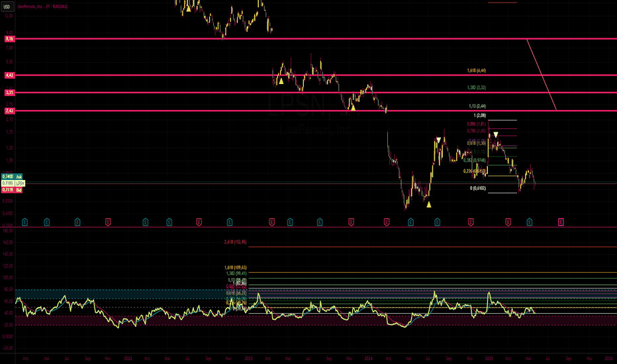Select the down-triangle signal at August 2024 high

[x=439, y=140]
